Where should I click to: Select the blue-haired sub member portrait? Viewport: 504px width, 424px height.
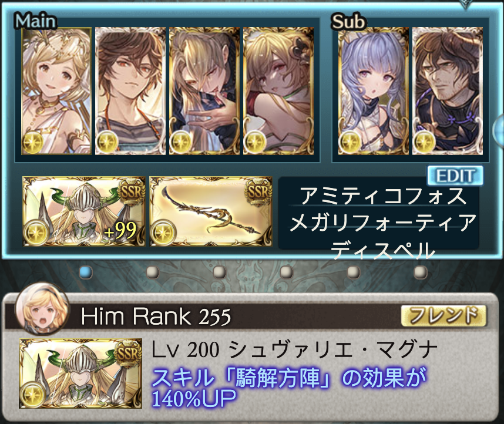click(374, 91)
